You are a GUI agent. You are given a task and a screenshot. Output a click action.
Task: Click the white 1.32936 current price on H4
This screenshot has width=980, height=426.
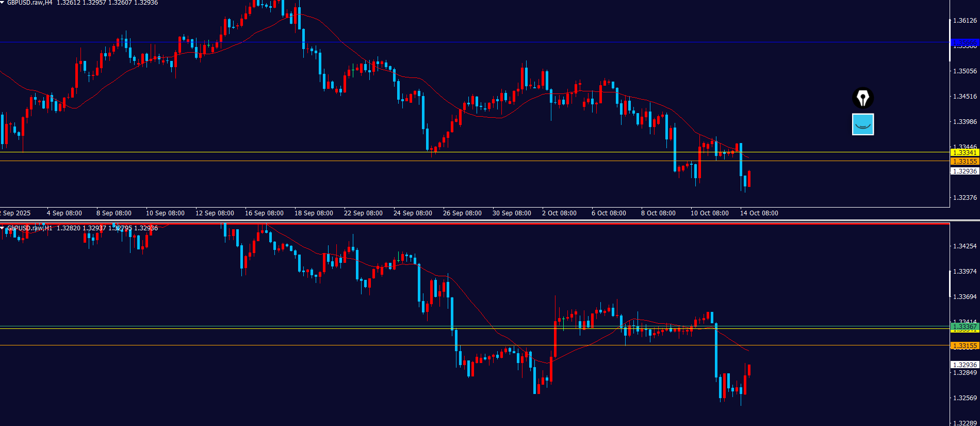964,171
